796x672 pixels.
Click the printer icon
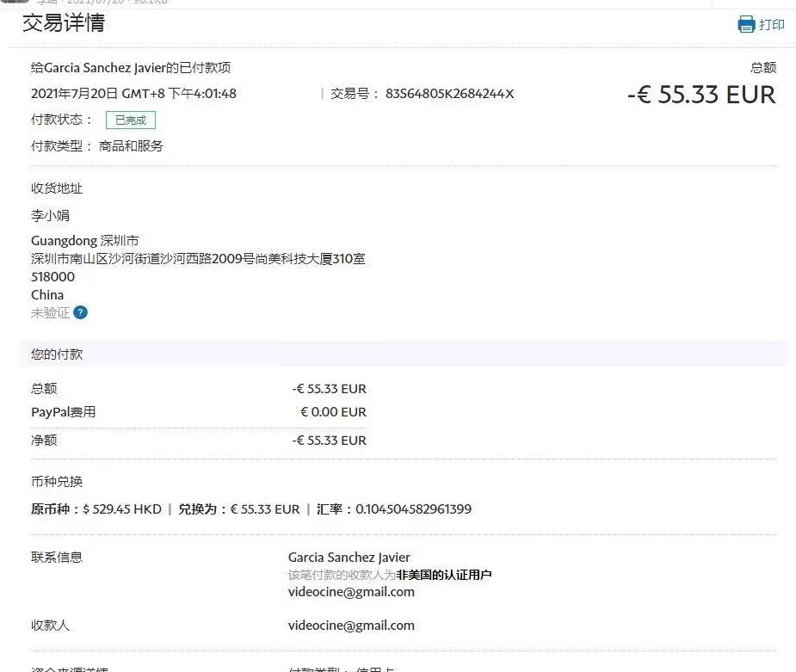746,24
